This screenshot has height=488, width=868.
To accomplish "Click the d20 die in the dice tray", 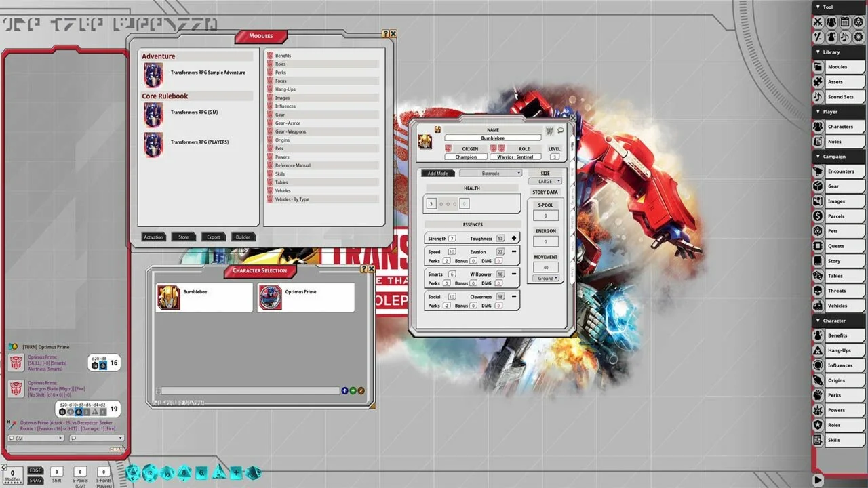I will [134, 472].
